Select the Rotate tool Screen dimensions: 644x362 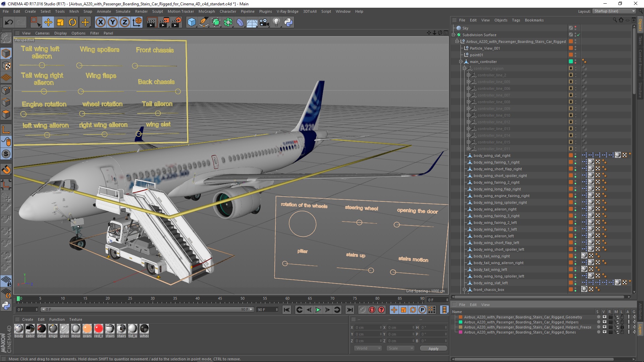click(72, 22)
